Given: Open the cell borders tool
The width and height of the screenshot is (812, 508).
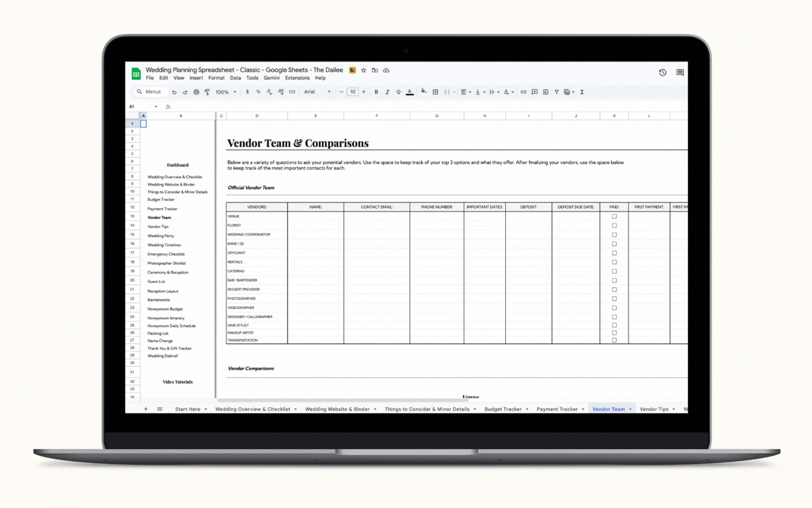Looking at the screenshot, I should [x=435, y=92].
